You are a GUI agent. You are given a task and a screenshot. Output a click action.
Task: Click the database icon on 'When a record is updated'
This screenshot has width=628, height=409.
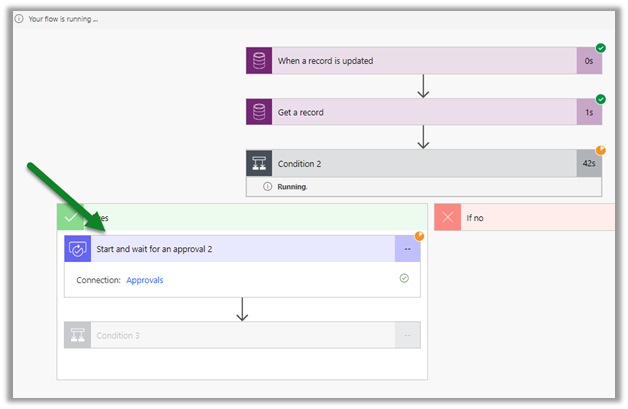point(259,61)
